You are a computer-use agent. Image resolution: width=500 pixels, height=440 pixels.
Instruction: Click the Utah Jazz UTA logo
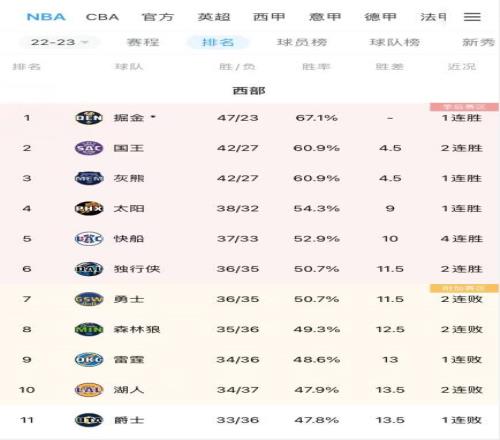89,420
